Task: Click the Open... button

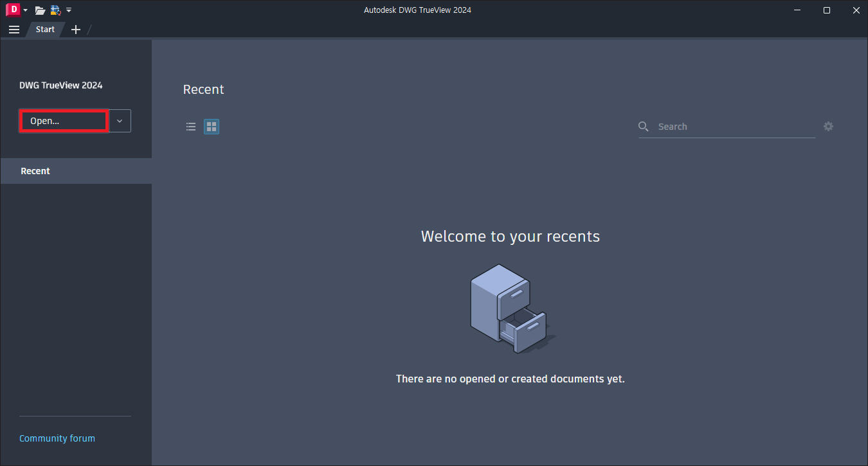Action: 64,121
